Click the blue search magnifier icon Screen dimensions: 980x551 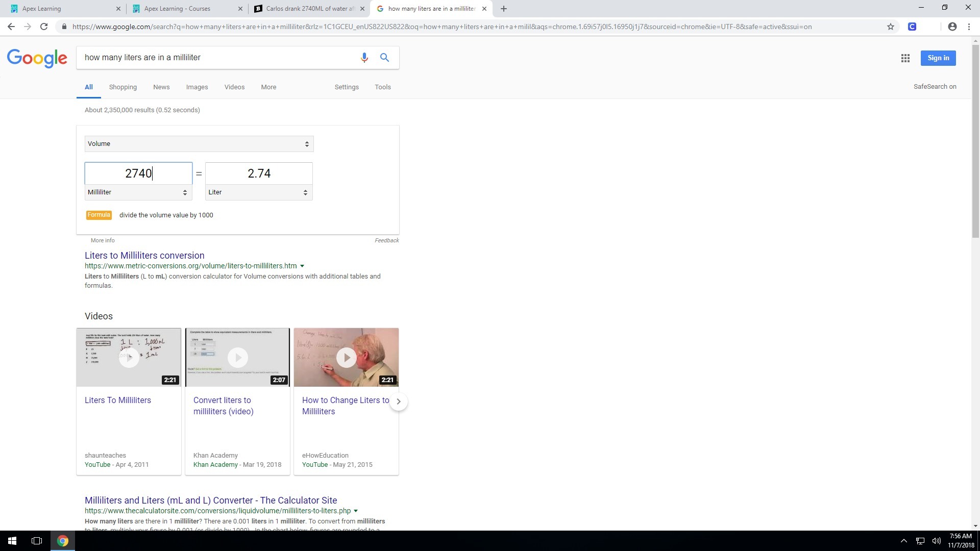point(384,58)
